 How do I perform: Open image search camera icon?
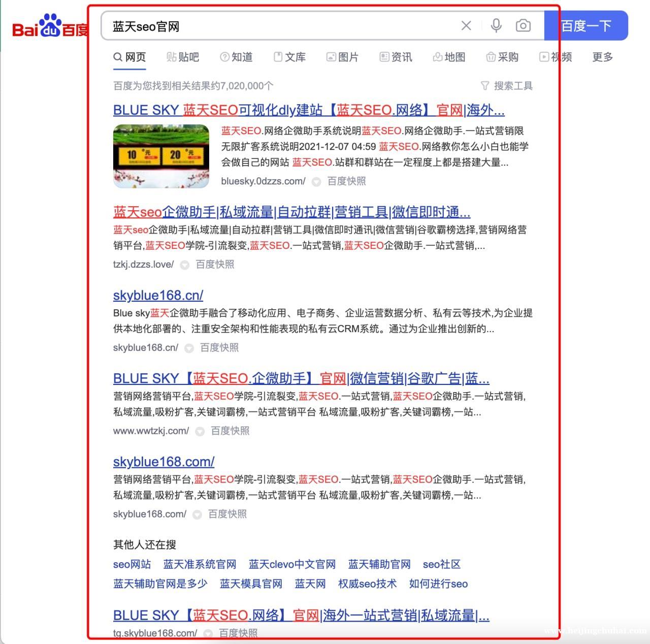pos(523,25)
